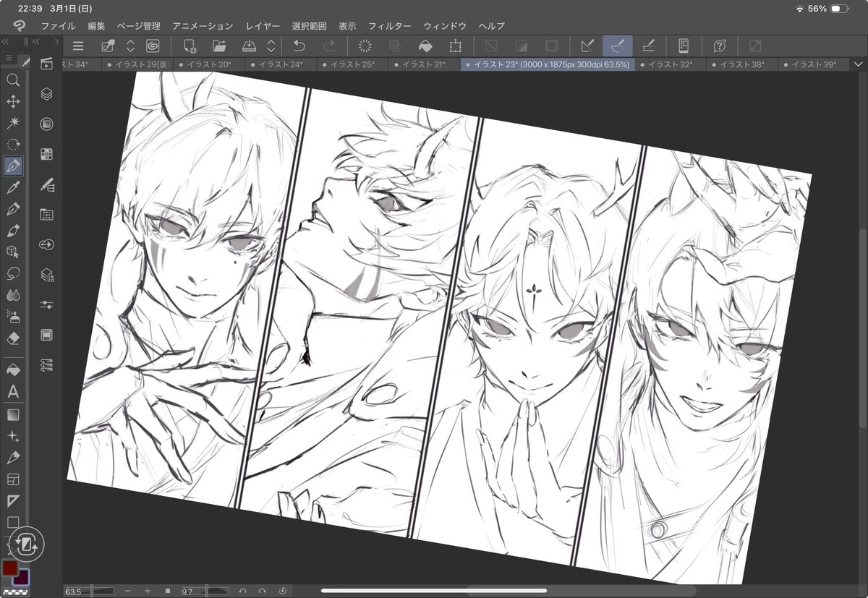Select the Eyedropper tool
Screen dimensions: 868x598
click(13, 188)
